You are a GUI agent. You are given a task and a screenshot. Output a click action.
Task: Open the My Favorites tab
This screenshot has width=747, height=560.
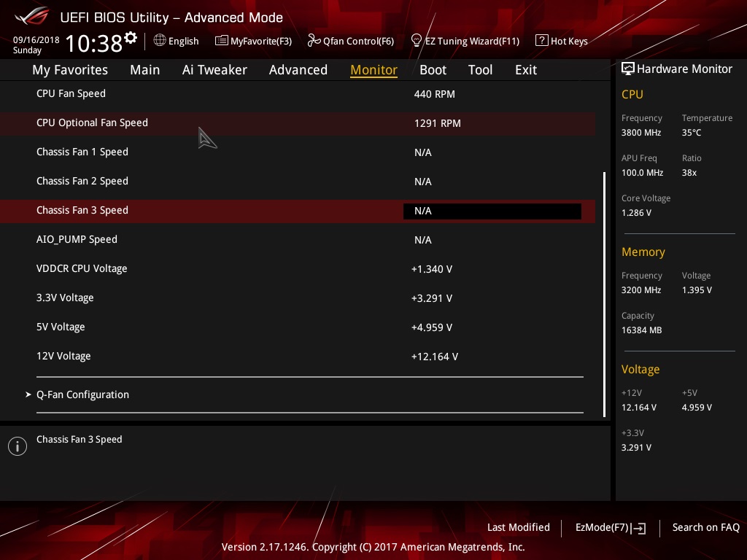tap(70, 70)
